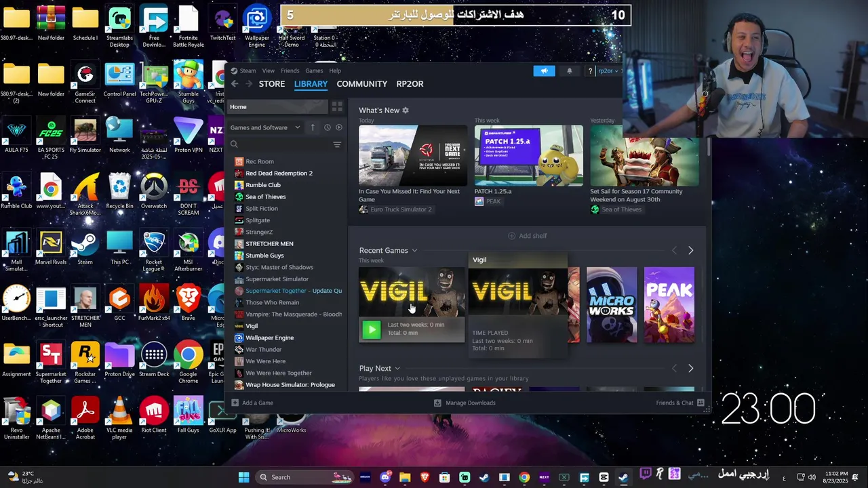Screen dimensions: 868x488
Task: Switch to the COMMUNITY tab
Action: coord(362,84)
